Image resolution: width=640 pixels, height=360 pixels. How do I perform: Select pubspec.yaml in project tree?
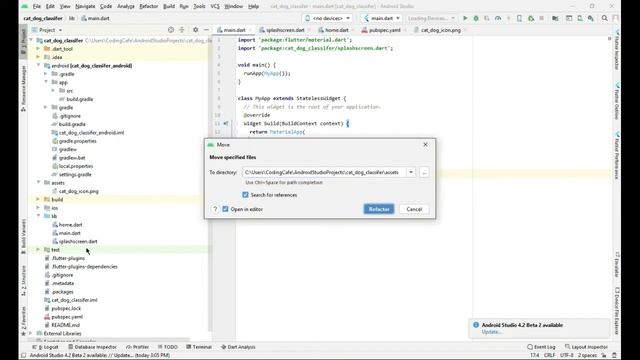coord(67,317)
